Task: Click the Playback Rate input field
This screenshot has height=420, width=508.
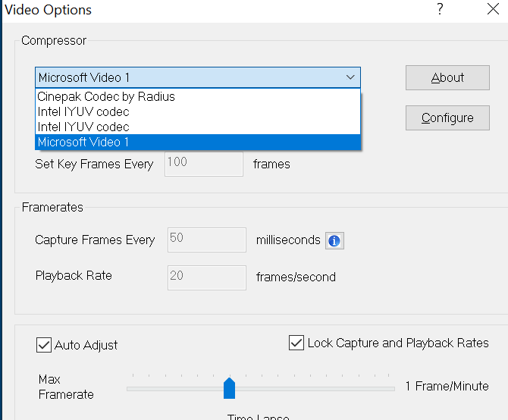Action: [x=207, y=277]
